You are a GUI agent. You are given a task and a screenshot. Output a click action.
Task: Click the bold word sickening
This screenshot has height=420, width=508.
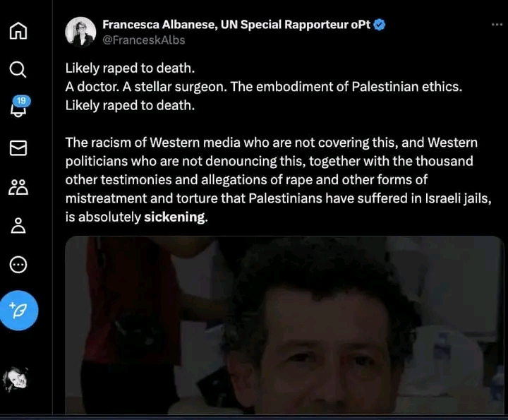[174, 217]
